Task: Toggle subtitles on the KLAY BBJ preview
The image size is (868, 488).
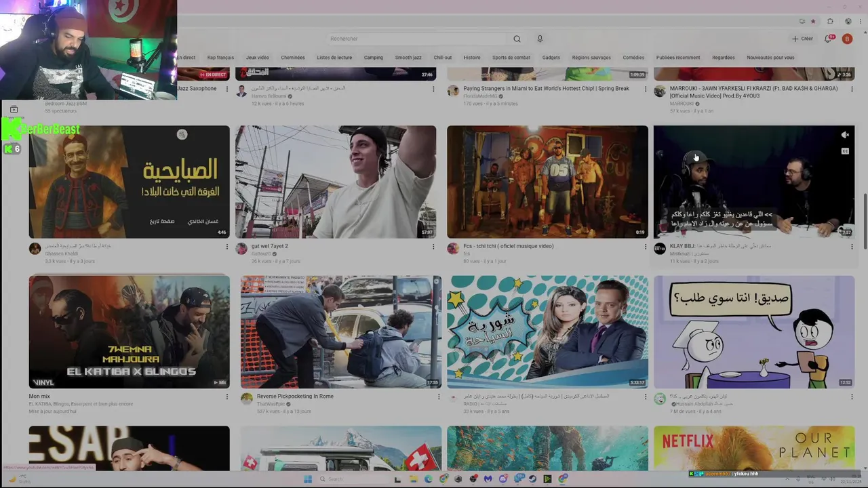Action: 845,151
